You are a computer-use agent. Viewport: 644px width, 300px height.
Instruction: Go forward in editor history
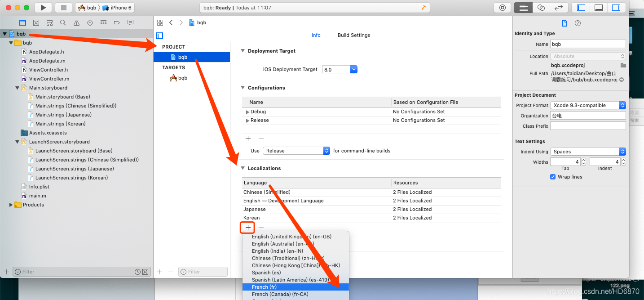click(181, 22)
